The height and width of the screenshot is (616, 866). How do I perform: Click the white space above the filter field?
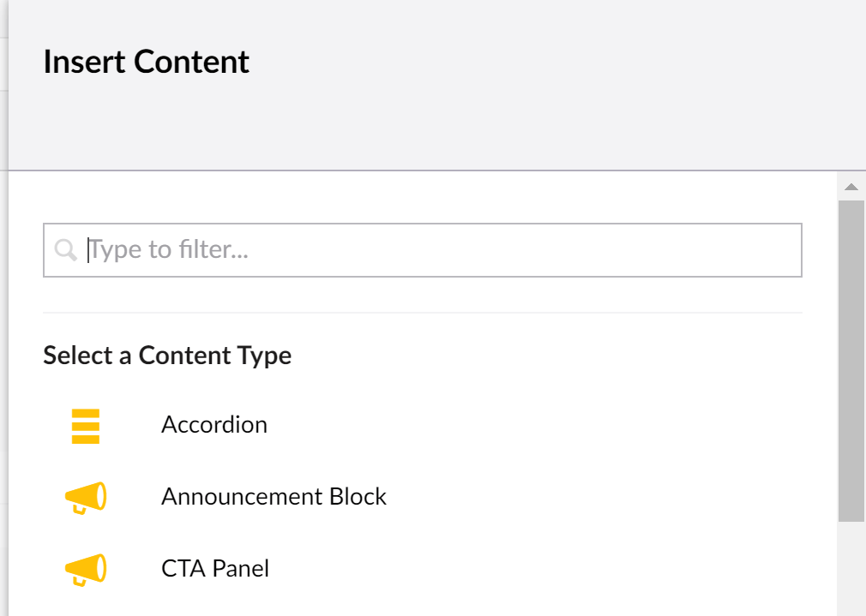coord(423,199)
